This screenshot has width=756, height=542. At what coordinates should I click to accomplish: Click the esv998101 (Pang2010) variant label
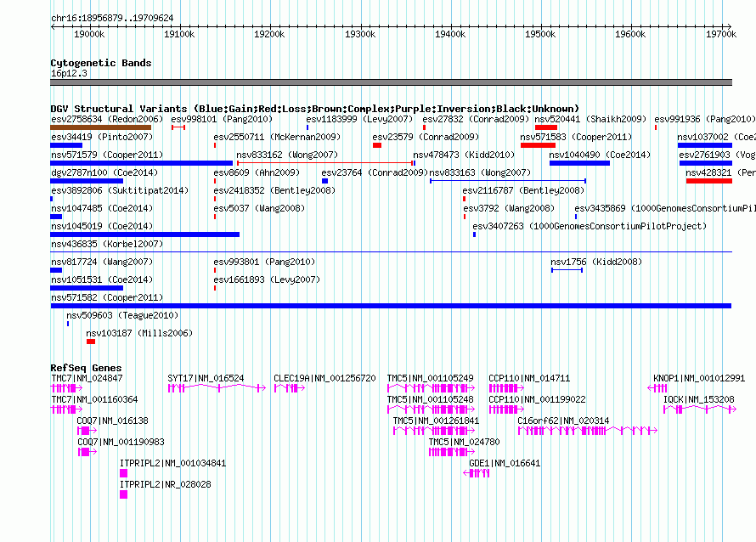(x=222, y=119)
